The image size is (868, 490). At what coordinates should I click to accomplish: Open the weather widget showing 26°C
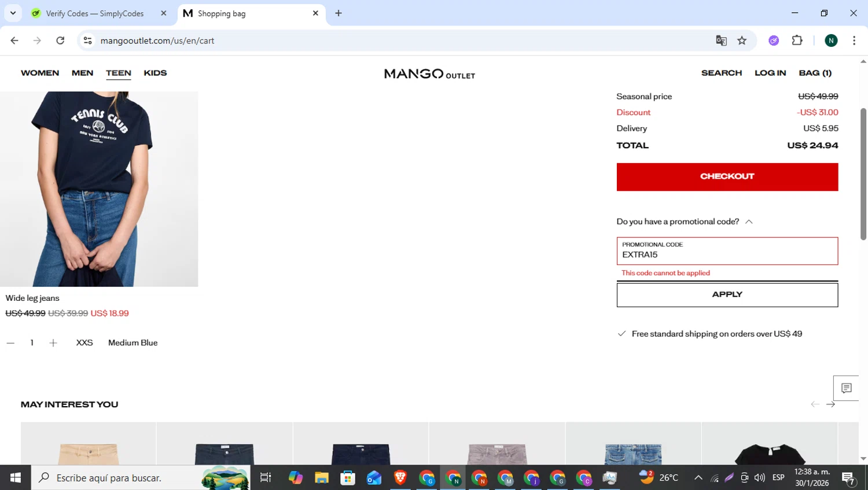point(659,477)
